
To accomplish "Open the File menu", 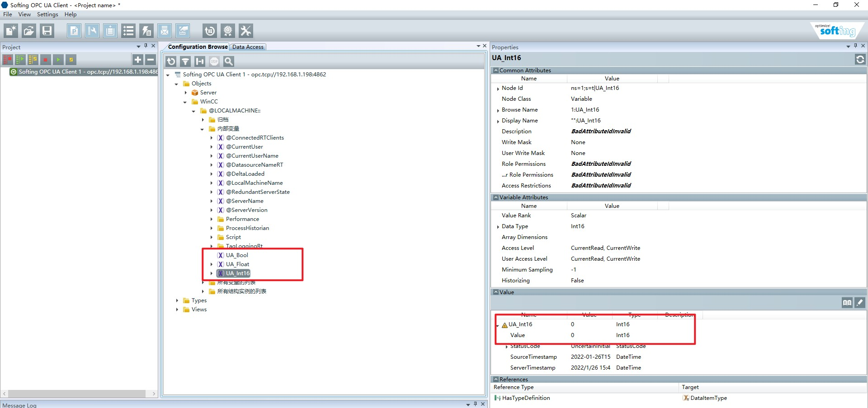I will click(x=8, y=14).
